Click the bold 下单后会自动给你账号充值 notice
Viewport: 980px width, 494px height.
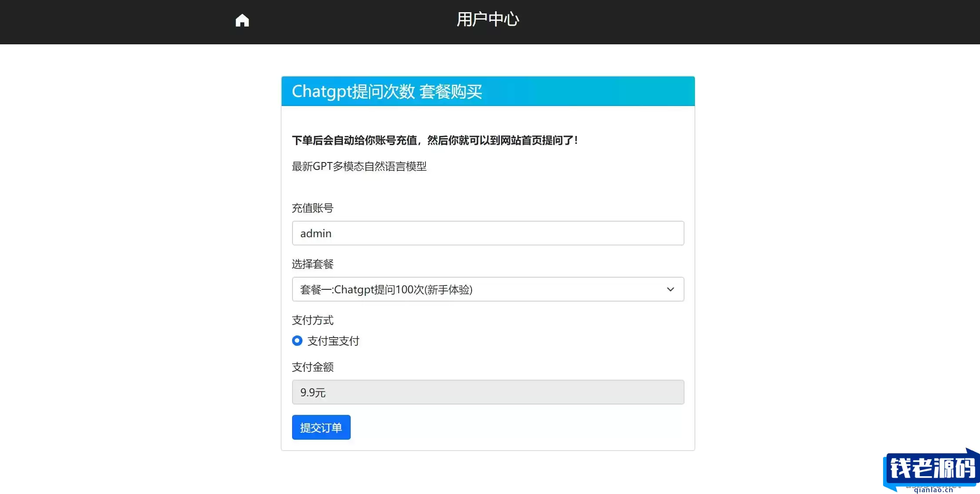pyautogui.click(x=435, y=140)
